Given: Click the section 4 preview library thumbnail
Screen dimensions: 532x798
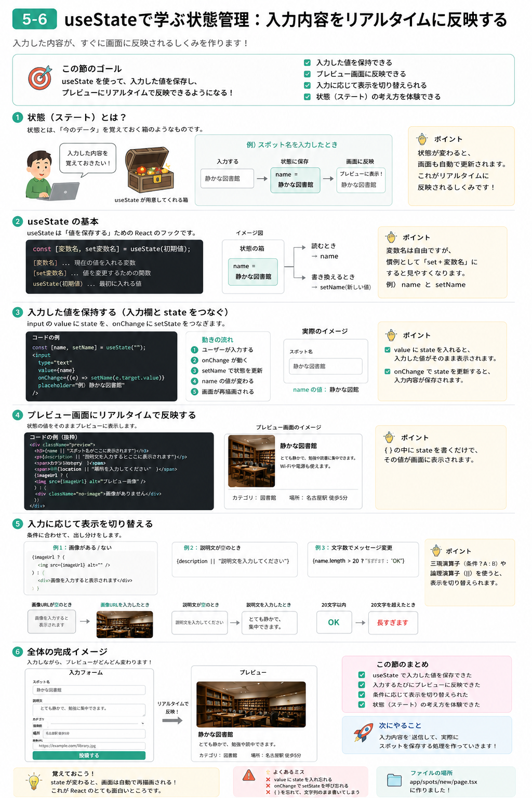Looking at the screenshot, I should click(x=251, y=461).
